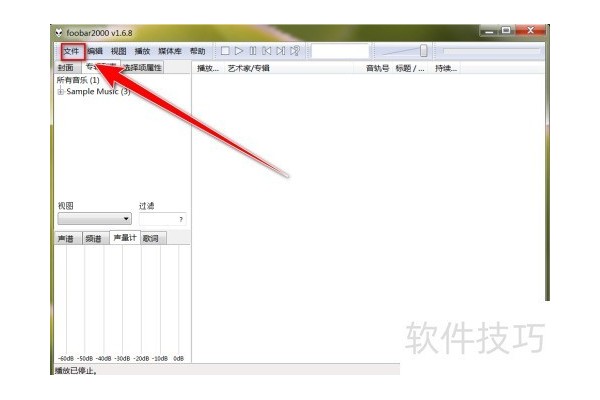Click the Stop playback button
Viewport: 600px width, 400px height.
225,51
